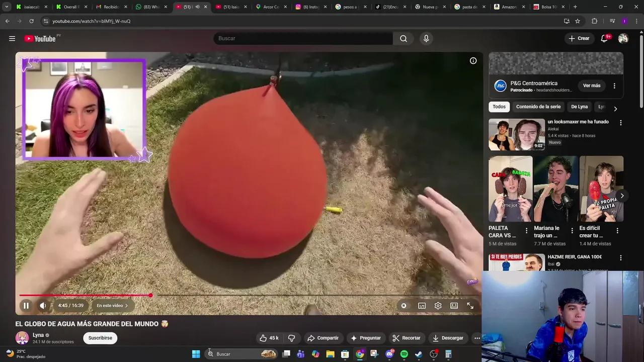Open the YouTube hamburger guide menu

point(12,39)
